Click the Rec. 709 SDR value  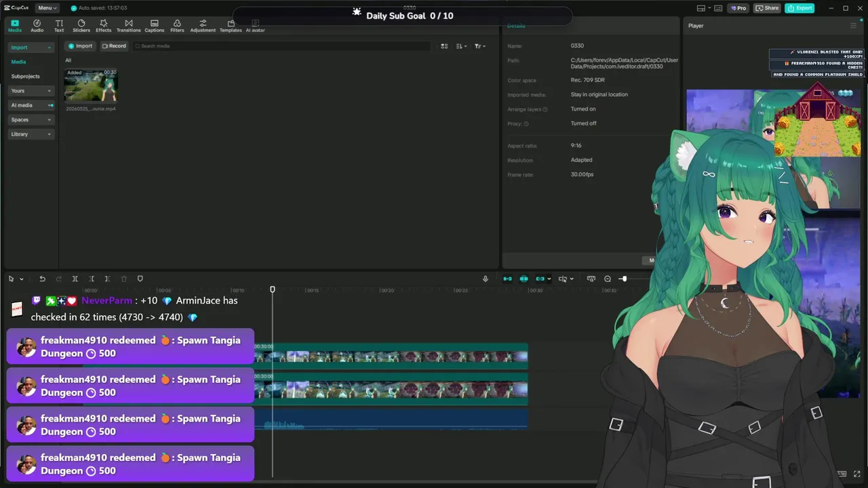coord(588,80)
